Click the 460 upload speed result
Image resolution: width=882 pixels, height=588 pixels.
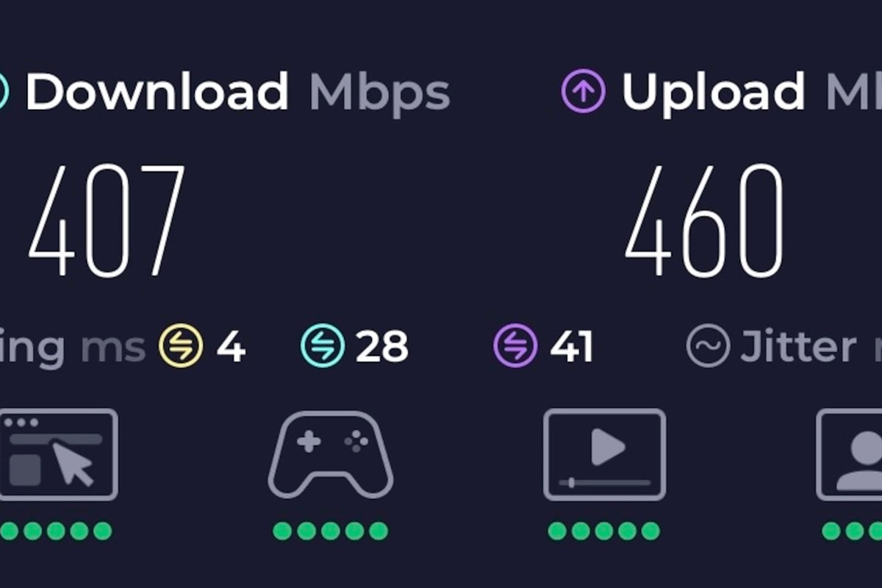click(x=704, y=220)
